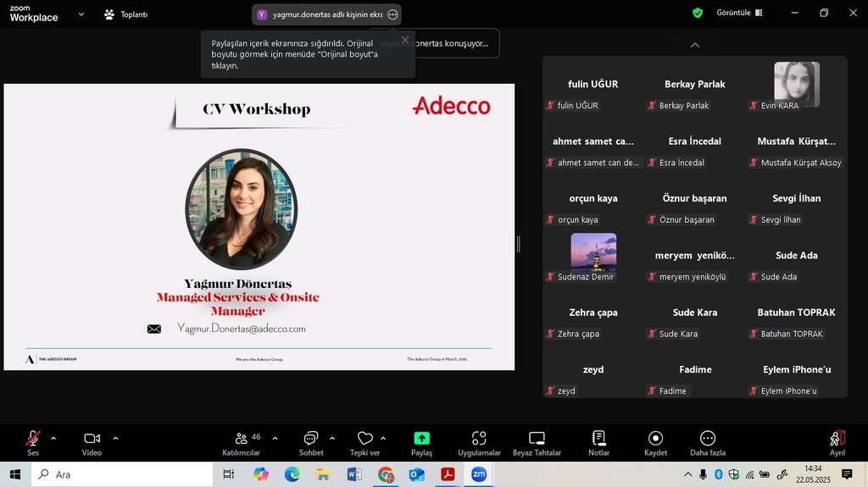Screen dimensions: 868x487
Task: Select zeyd participant tile
Action: coord(593,369)
